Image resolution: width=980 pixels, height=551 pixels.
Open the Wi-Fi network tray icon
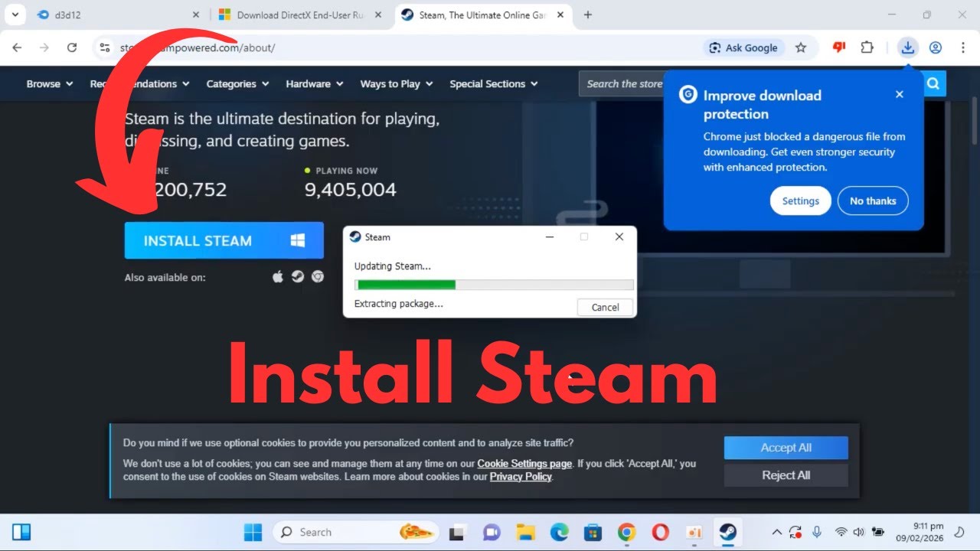click(841, 532)
